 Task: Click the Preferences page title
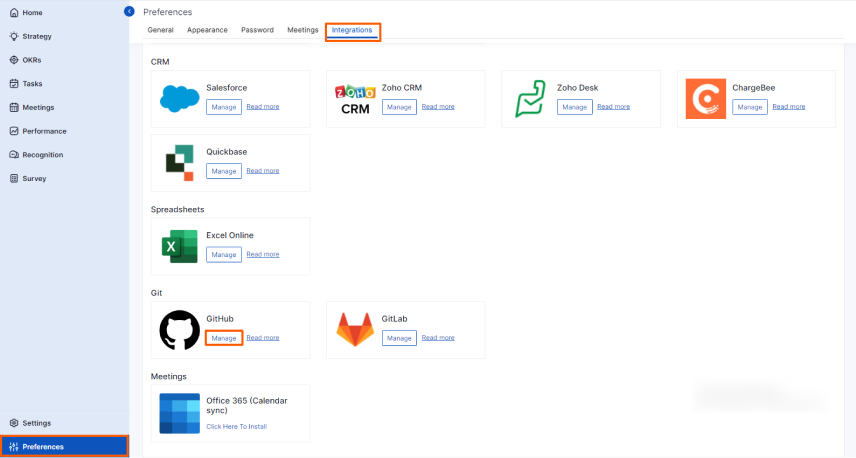click(168, 12)
